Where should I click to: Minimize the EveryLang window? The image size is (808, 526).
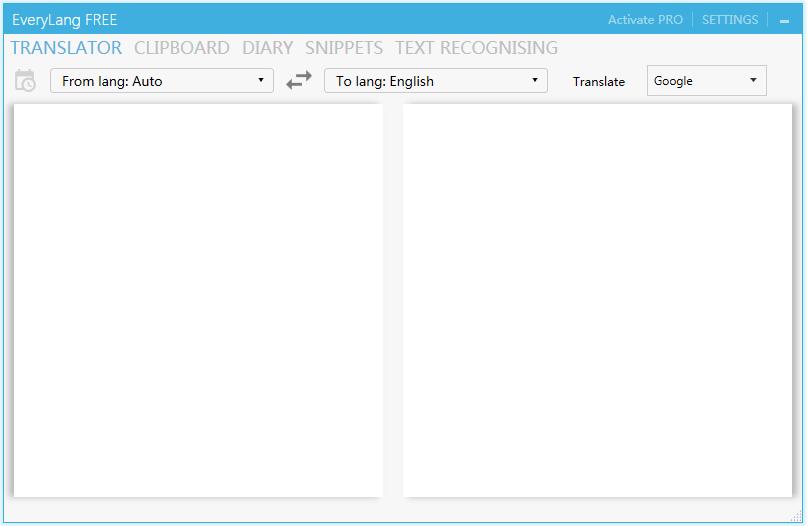pos(784,20)
